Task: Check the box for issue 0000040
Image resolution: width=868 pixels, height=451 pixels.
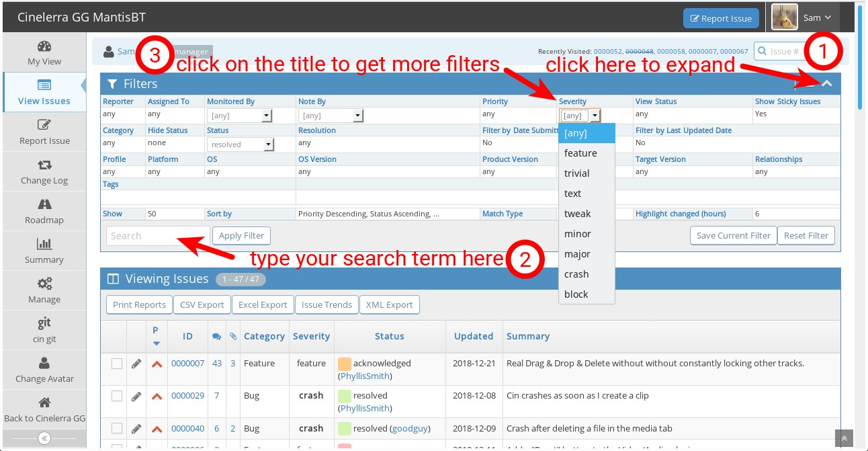Action: (x=117, y=428)
